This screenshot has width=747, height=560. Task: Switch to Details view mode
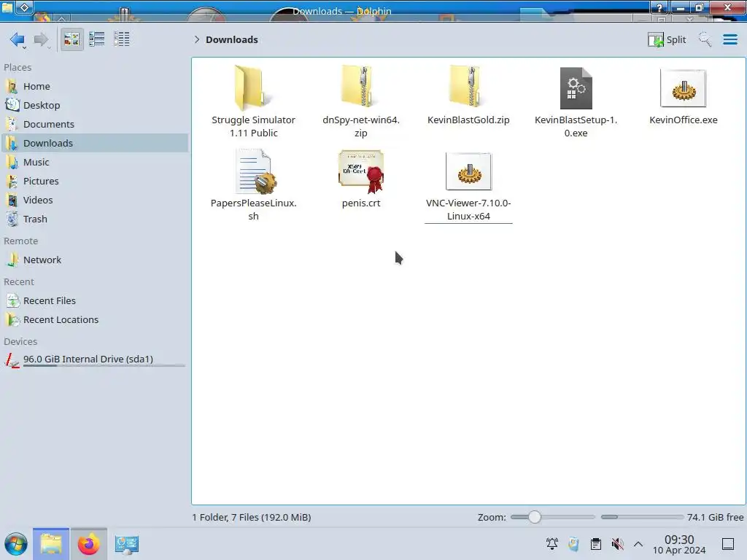tap(122, 39)
